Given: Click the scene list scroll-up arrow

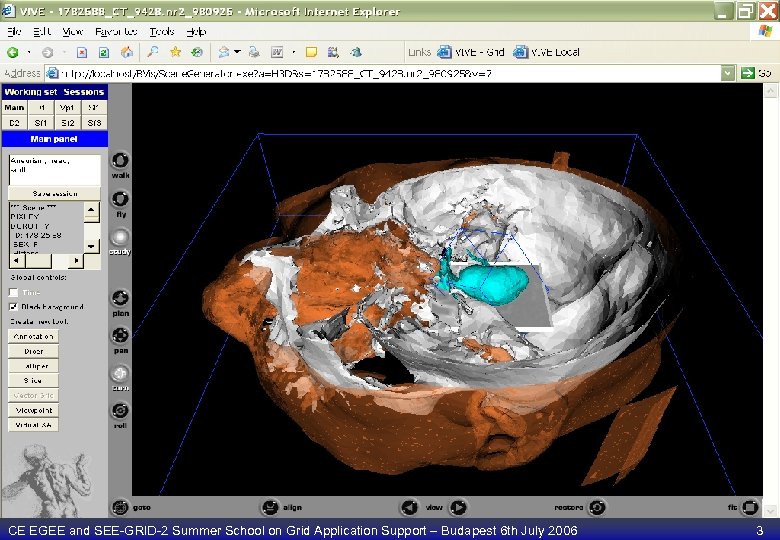Looking at the screenshot, I should tap(92, 210).
